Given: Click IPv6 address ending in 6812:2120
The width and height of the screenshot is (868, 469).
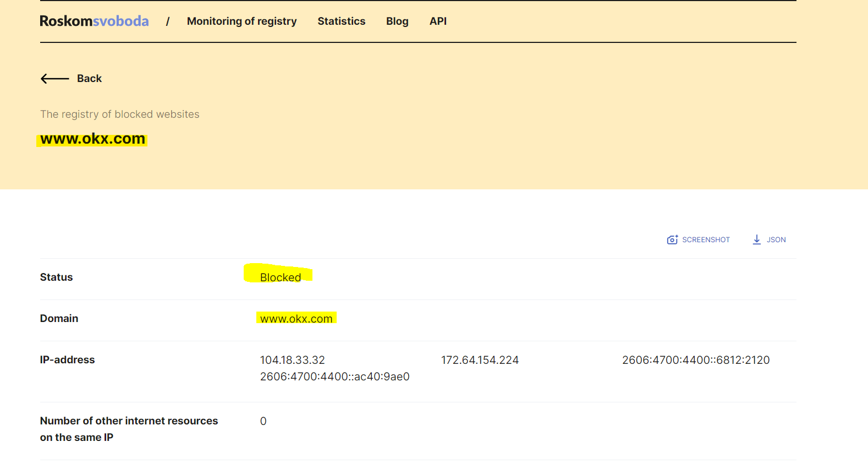Looking at the screenshot, I should pyautogui.click(x=695, y=360).
